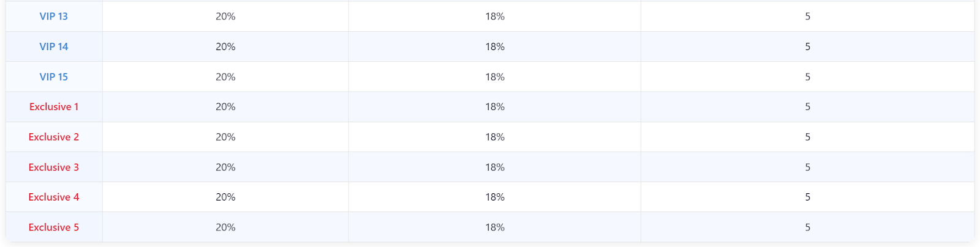
Task: Click the Exclusive 4 tier label
Action: click(x=54, y=197)
